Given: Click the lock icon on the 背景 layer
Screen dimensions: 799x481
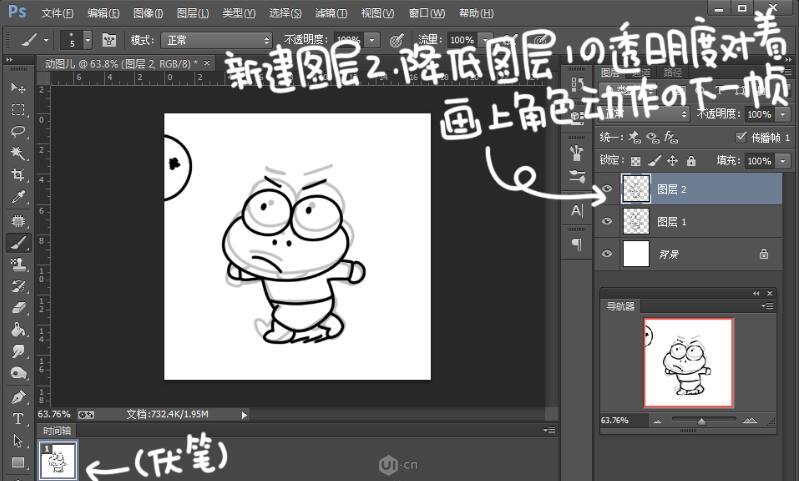Looking at the screenshot, I should (763, 254).
